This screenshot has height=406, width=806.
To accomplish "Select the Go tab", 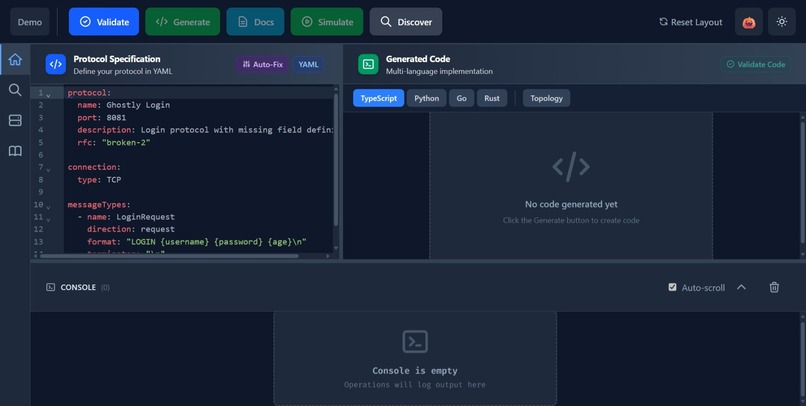I will point(462,98).
